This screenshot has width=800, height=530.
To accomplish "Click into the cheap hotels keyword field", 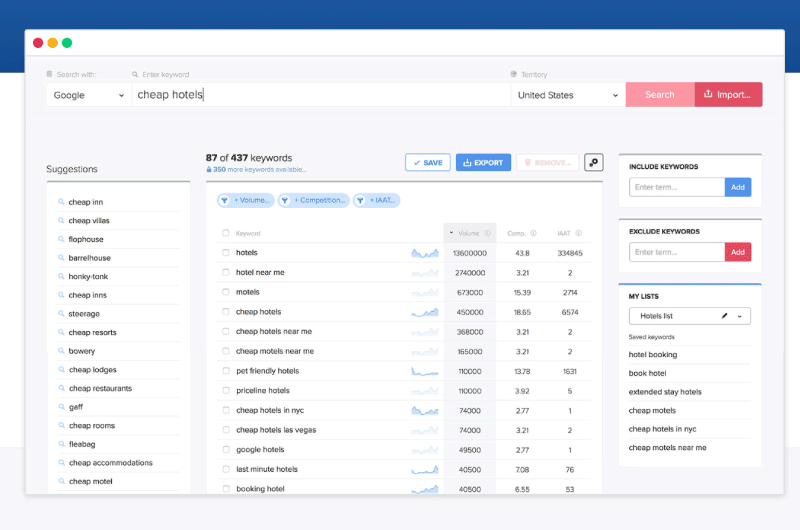I will pyautogui.click(x=321, y=95).
